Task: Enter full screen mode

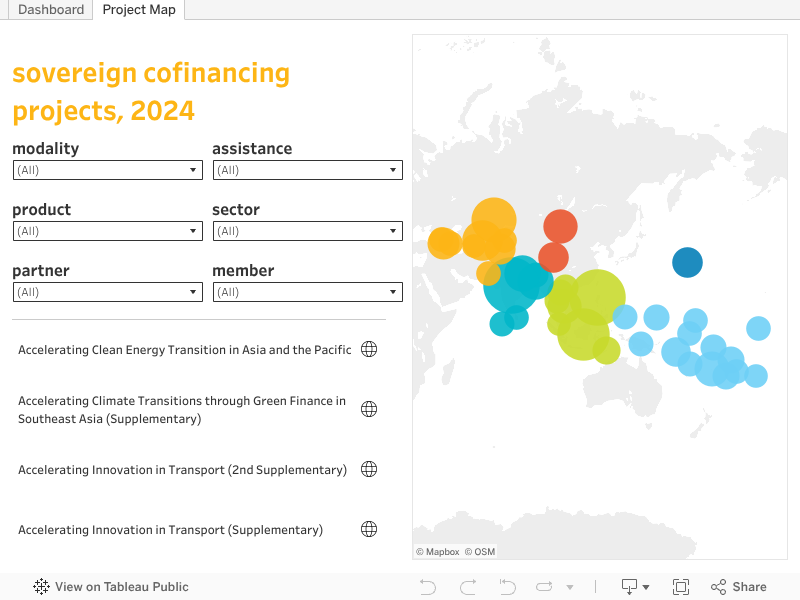Action: (681, 587)
